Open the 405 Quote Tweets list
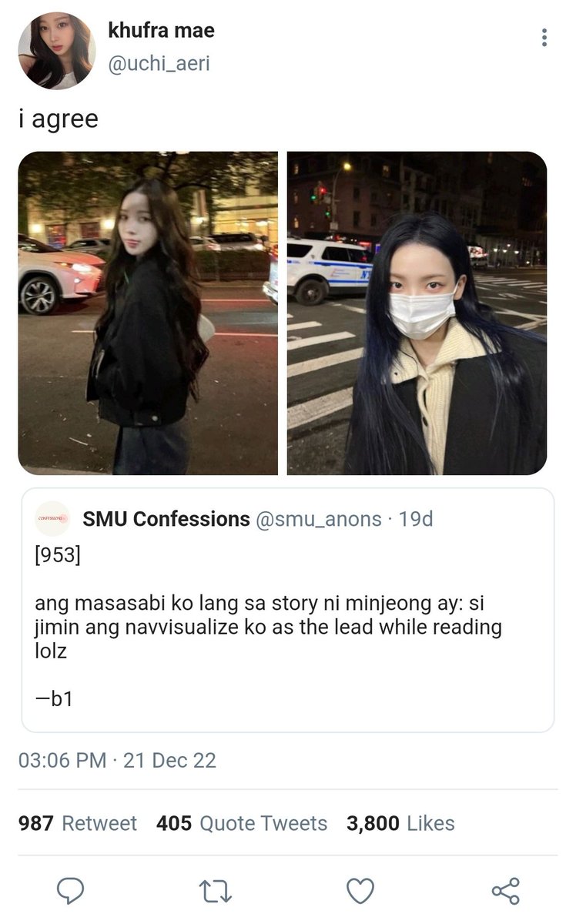This screenshot has height=924, width=576. tap(242, 823)
